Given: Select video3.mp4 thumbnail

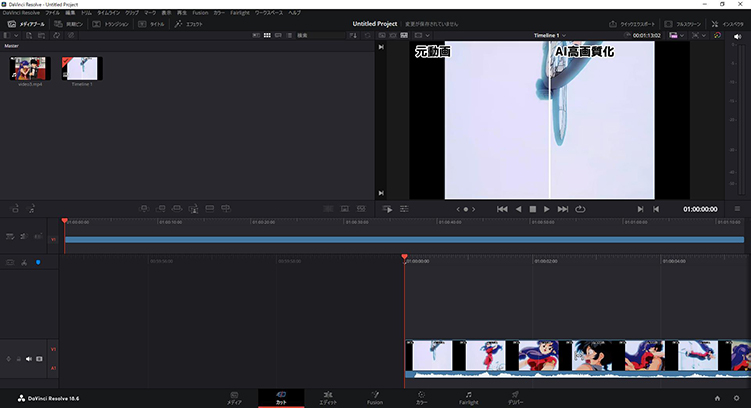Looking at the screenshot, I should pyautogui.click(x=30, y=68).
